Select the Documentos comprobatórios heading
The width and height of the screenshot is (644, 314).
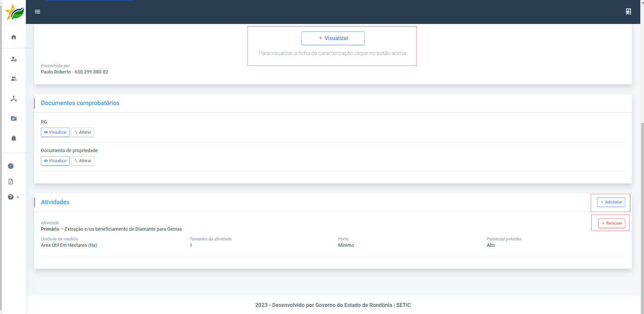80,103
